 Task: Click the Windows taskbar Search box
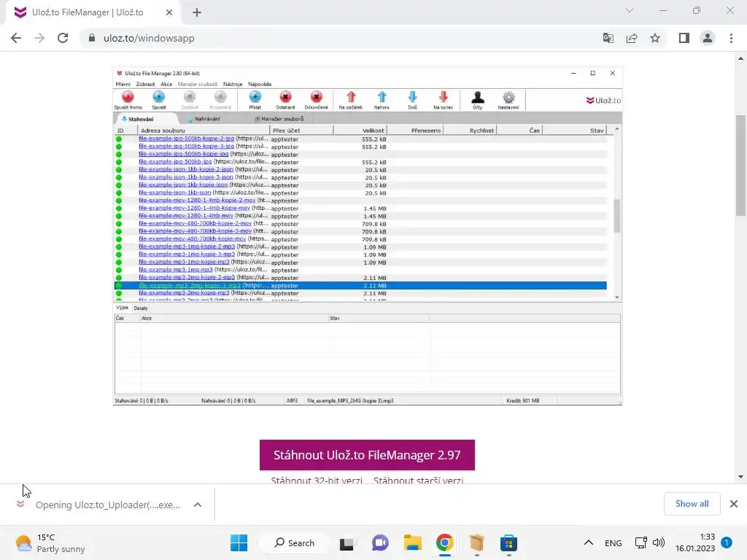294,542
